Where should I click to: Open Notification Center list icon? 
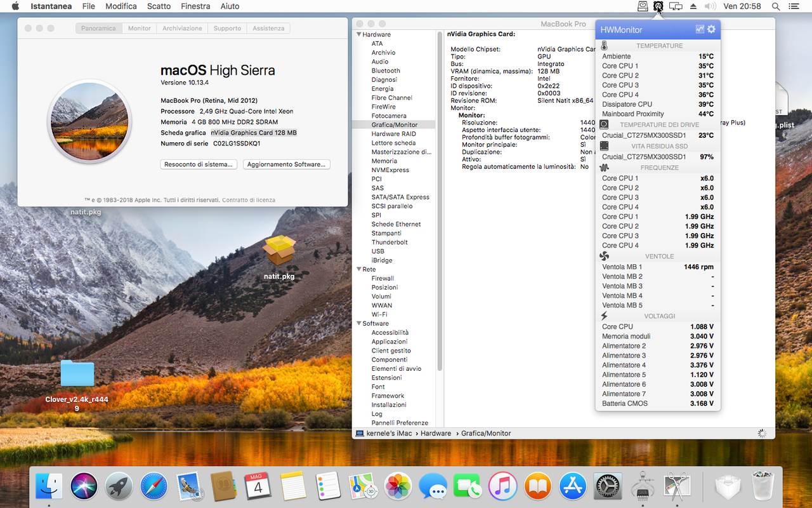tap(794, 6)
